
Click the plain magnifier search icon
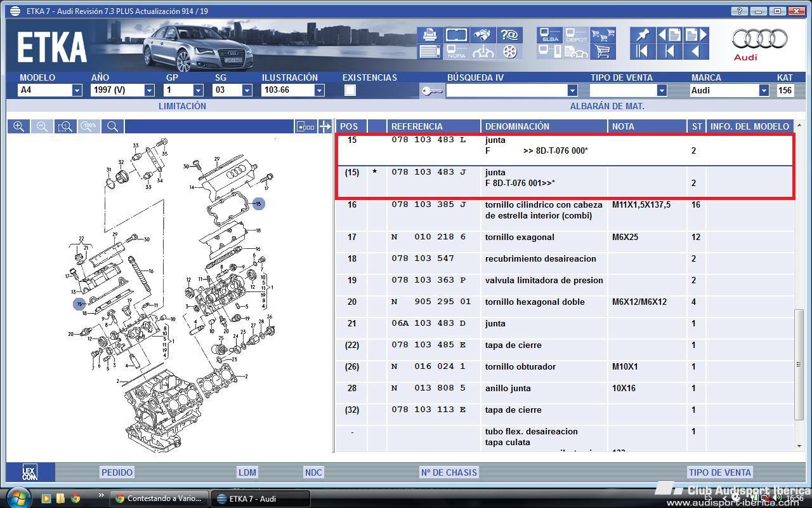click(x=112, y=126)
